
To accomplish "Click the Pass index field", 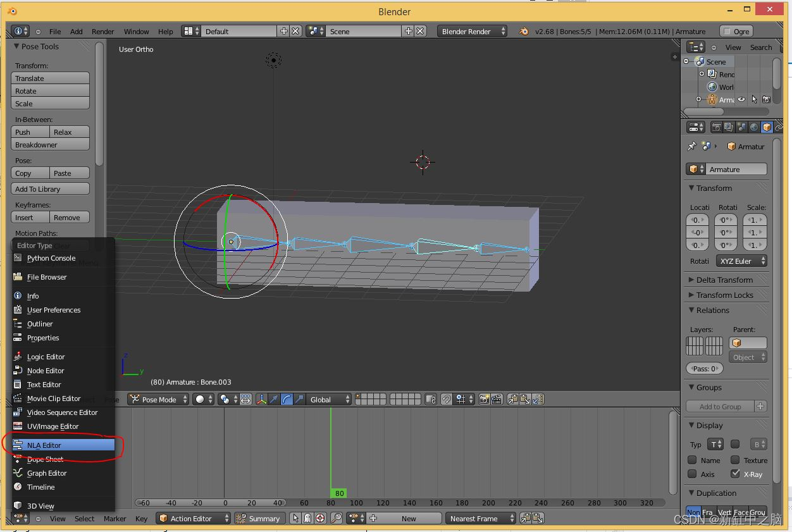I will coord(704,368).
